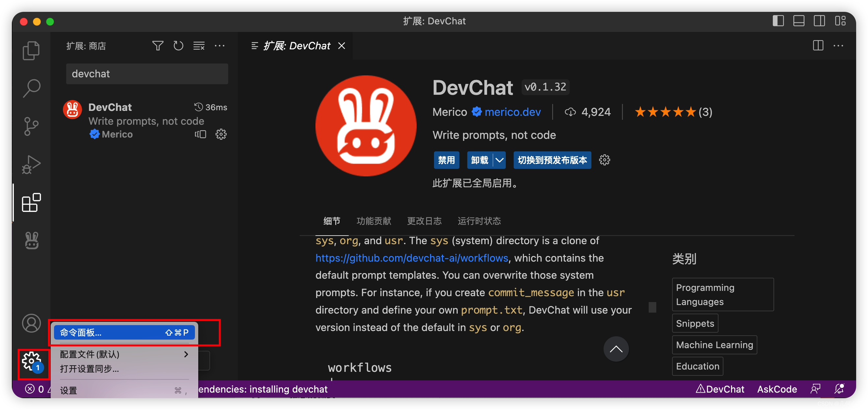Viewport: 868px width, 410px height.
Task: Click the README scrollbar thumb
Action: pyautogui.click(x=652, y=307)
